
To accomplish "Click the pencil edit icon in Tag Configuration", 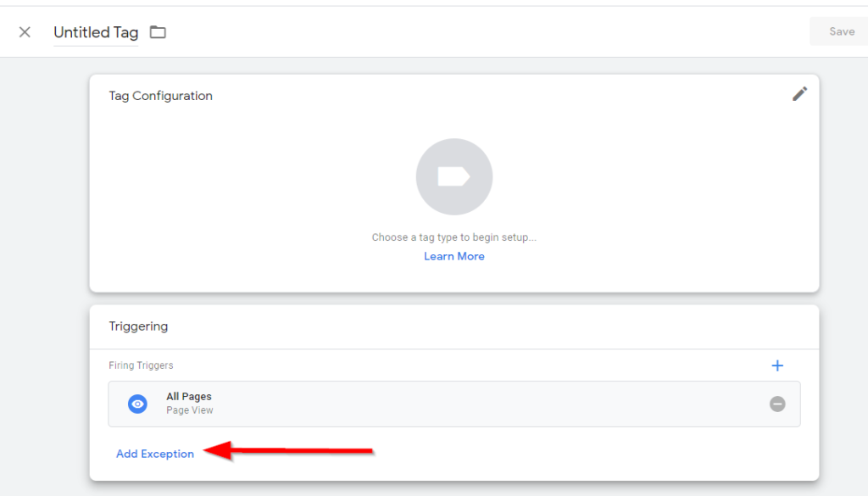I will (x=799, y=94).
